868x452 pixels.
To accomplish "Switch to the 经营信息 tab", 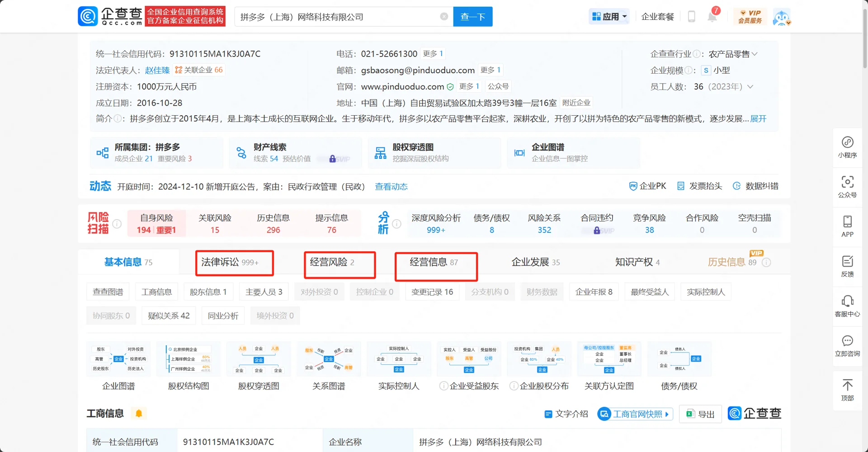I will coord(434,262).
